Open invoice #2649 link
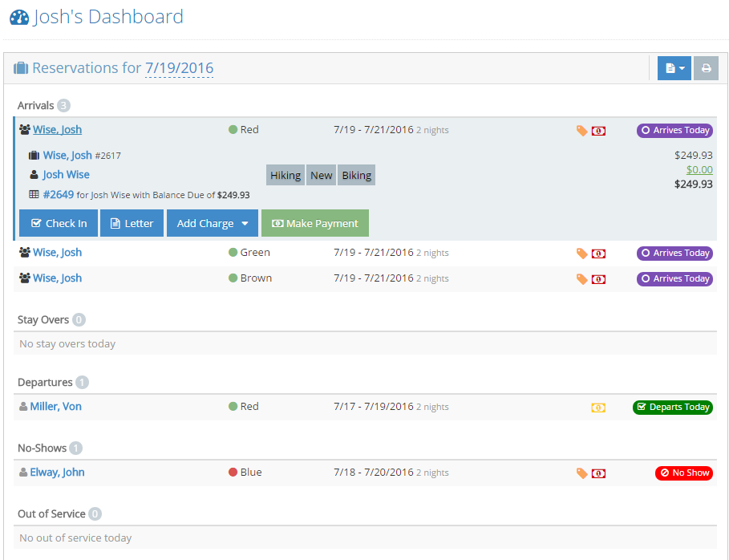 click(58, 194)
